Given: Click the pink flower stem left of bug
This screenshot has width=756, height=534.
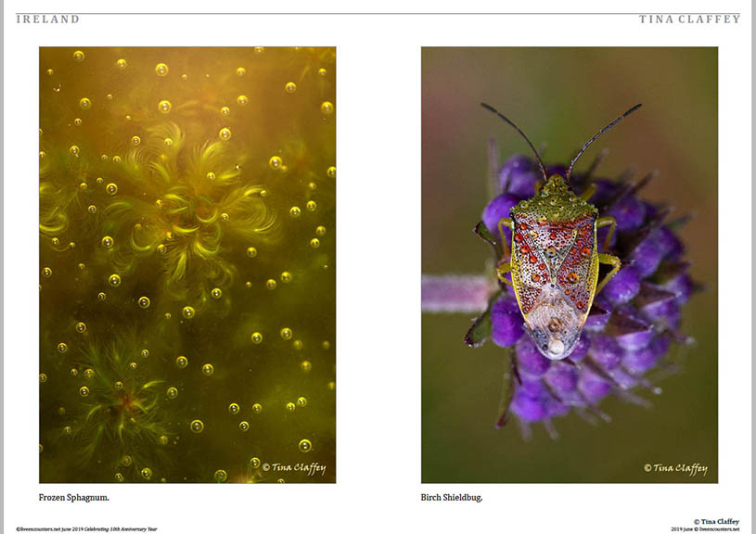Looking at the screenshot, I should (x=455, y=293).
